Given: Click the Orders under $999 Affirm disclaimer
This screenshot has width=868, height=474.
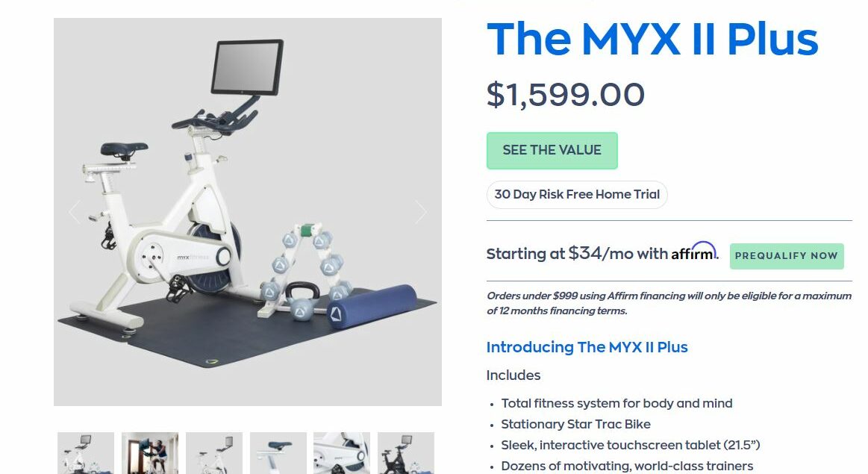Looking at the screenshot, I should tap(669, 303).
